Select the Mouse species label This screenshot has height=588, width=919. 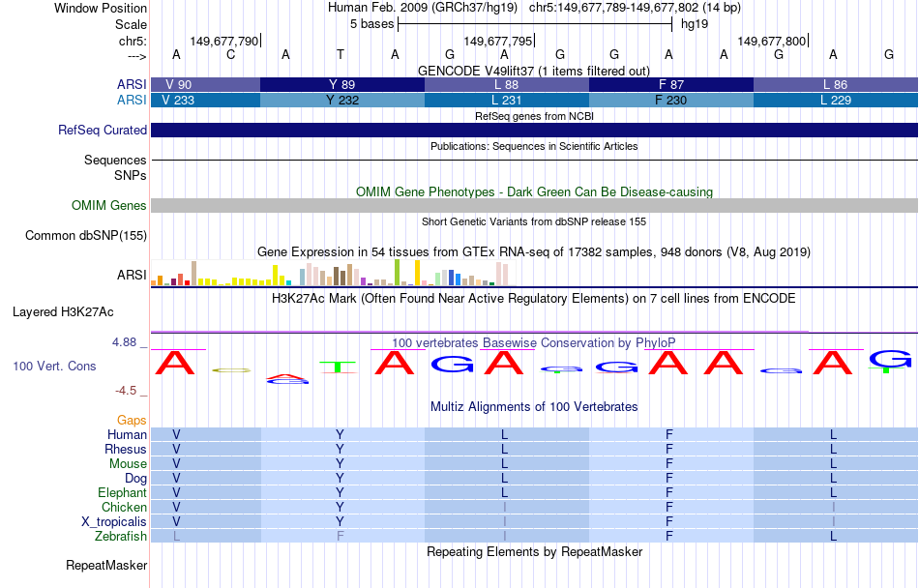click(128, 464)
